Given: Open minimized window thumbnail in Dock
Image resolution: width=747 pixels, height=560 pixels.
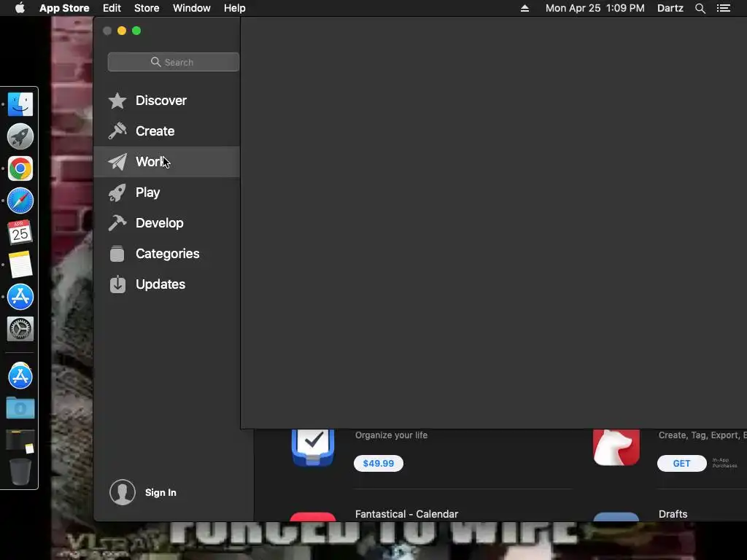Looking at the screenshot, I should [x=20, y=441].
